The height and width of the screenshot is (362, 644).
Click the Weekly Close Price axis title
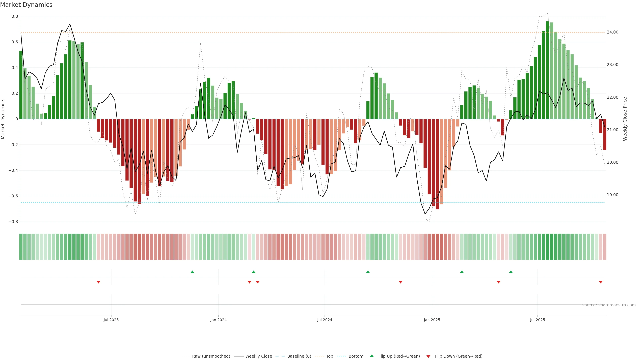[625, 119]
